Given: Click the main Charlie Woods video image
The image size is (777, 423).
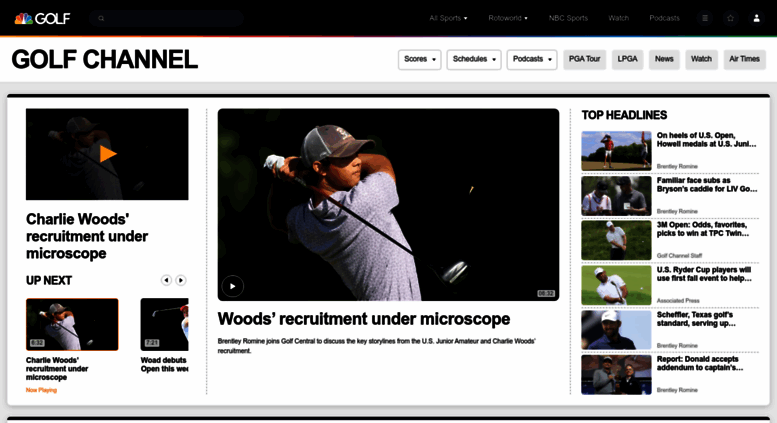Looking at the screenshot, I should [388, 205].
